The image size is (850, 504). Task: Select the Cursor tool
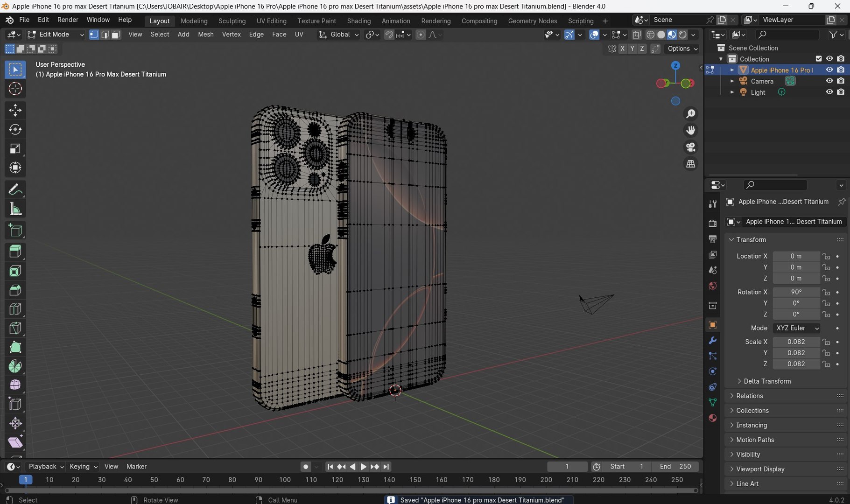tap(15, 89)
